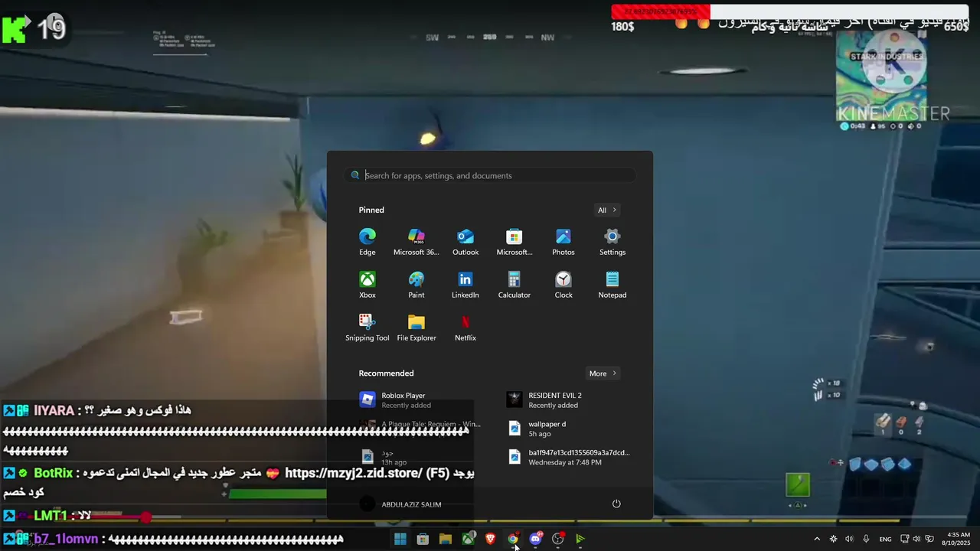Screen dimensions: 980x551
Task: Launch the Xbox pinned app
Action: [x=367, y=285]
